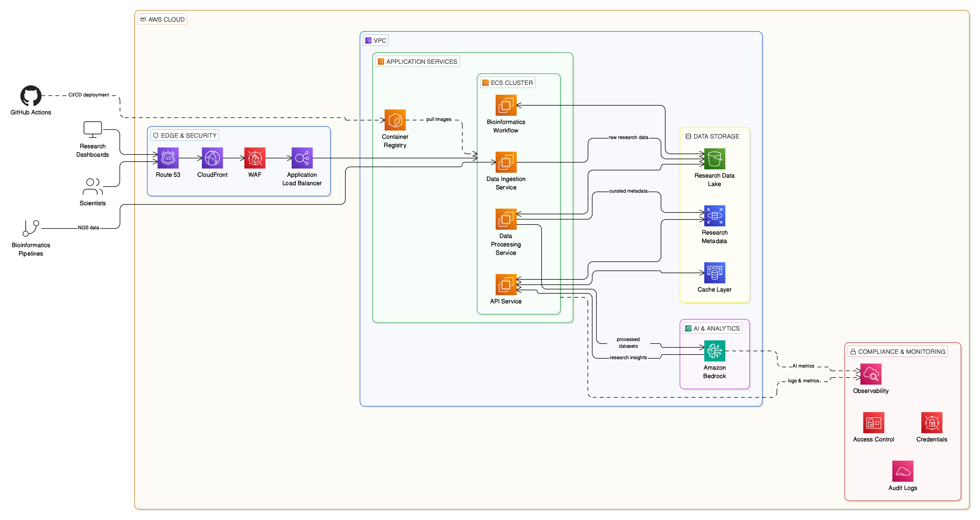The width and height of the screenshot is (980, 520).
Task: Click the 'GitHub Actions' caption text
Action: coord(31,112)
